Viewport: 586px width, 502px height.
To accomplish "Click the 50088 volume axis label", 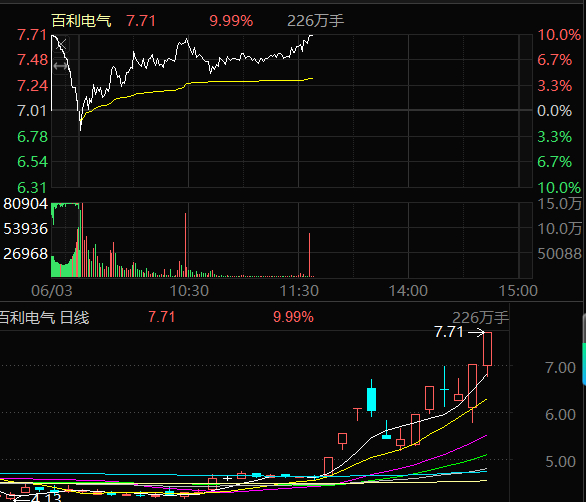I will tap(559, 254).
